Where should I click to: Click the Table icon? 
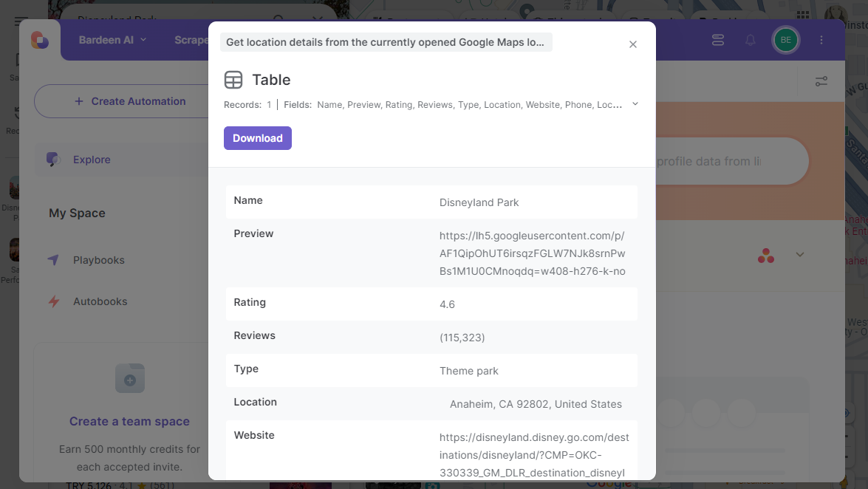coord(233,80)
